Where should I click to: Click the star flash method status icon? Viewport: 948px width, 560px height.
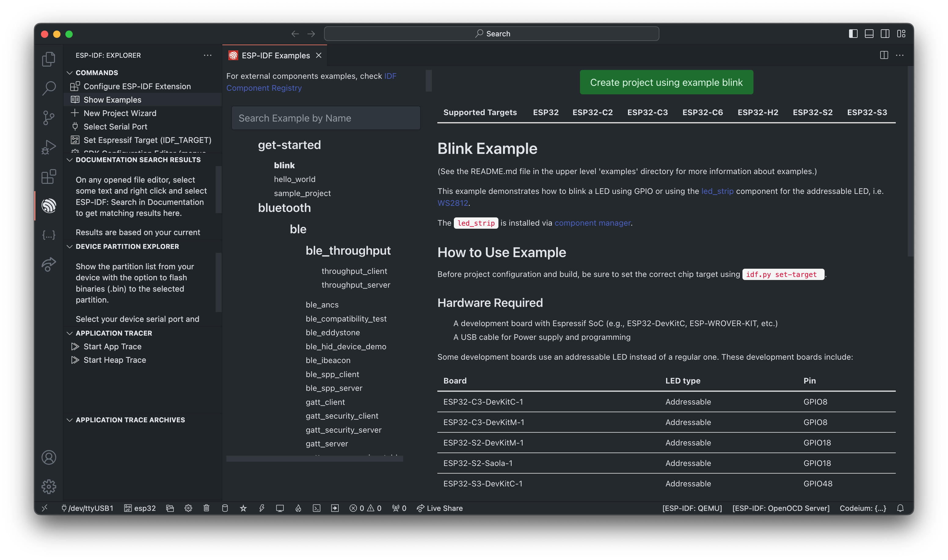(243, 508)
